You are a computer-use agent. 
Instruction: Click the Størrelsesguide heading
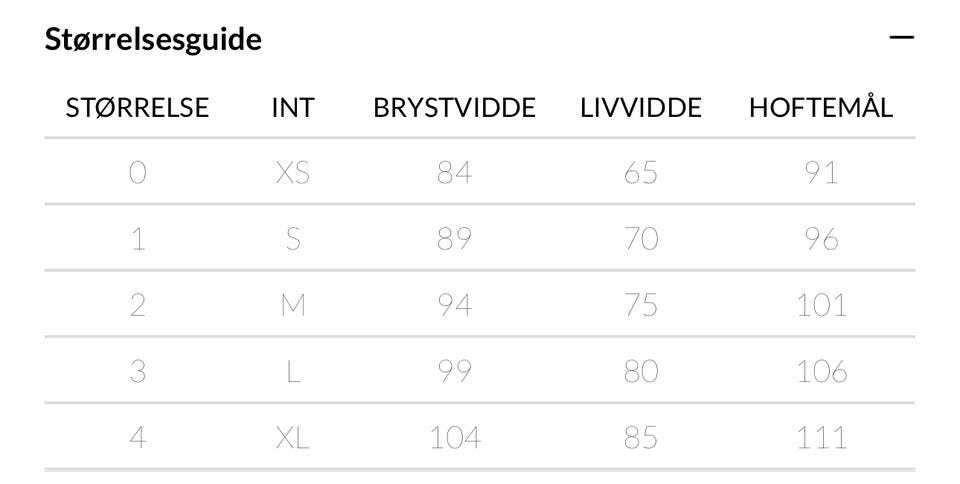tap(153, 40)
